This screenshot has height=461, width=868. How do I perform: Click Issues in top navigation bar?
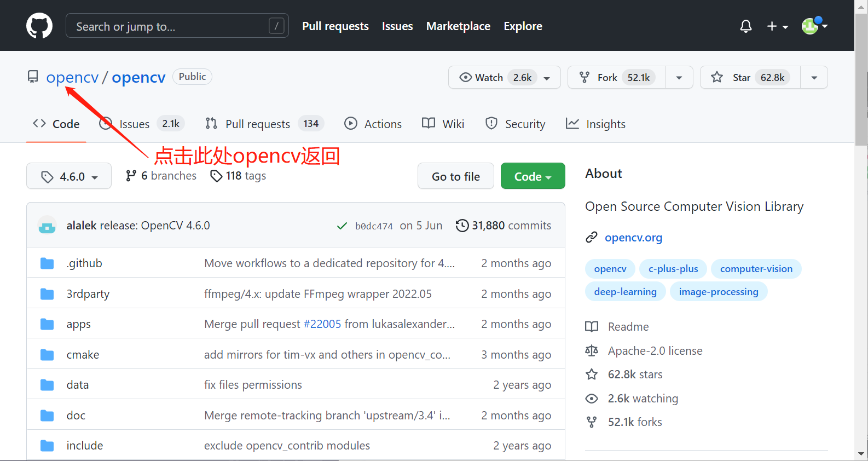(x=397, y=26)
